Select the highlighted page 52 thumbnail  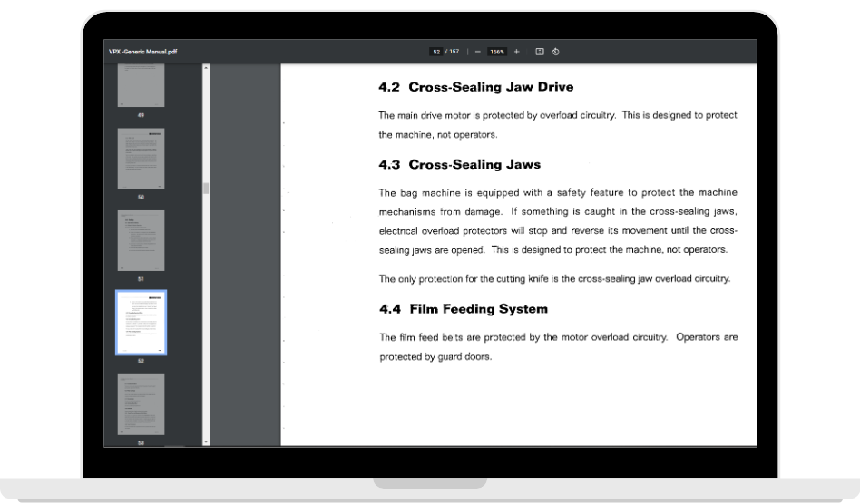click(x=141, y=322)
